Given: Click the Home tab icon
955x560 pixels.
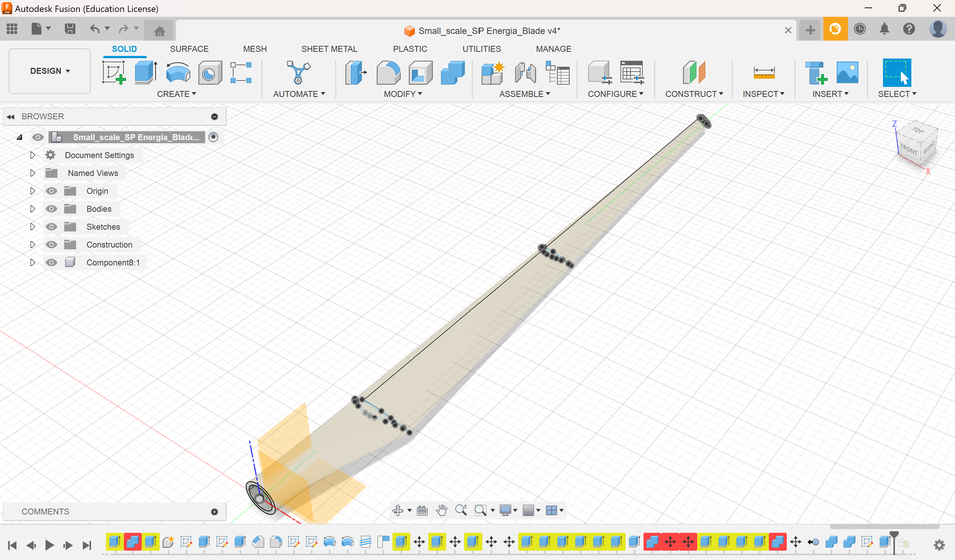Looking at the screenshot, I should click(160, 30).
